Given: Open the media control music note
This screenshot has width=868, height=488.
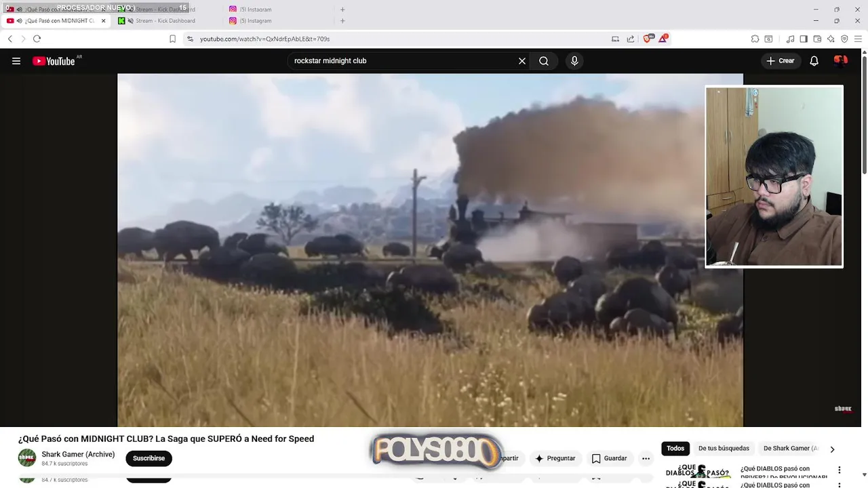Looking at the screenshot, I should pyautogui.click(x=790, y=39).
